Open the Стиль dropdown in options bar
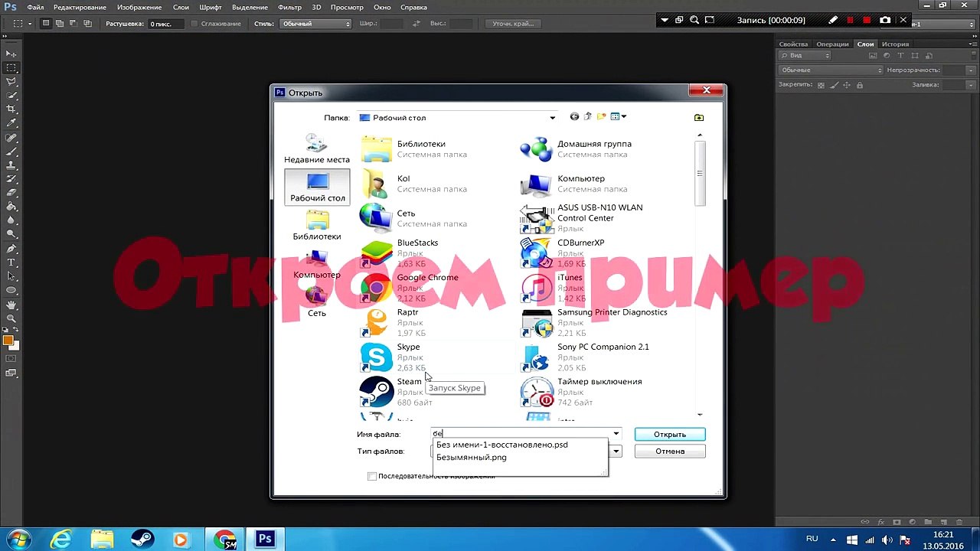The height and width of the screenshot is (551, 980). [315, 24]
